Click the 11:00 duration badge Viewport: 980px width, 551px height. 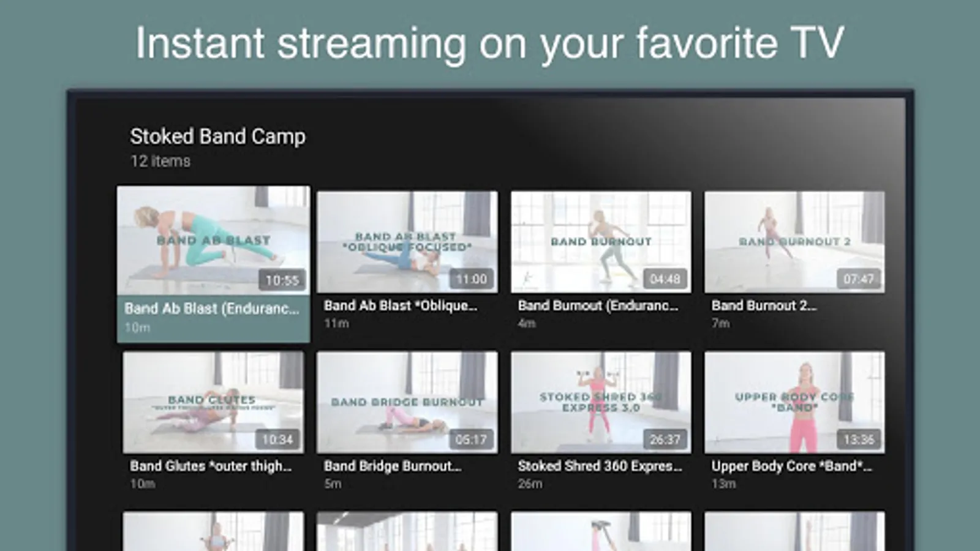click(x=471, y=279)
